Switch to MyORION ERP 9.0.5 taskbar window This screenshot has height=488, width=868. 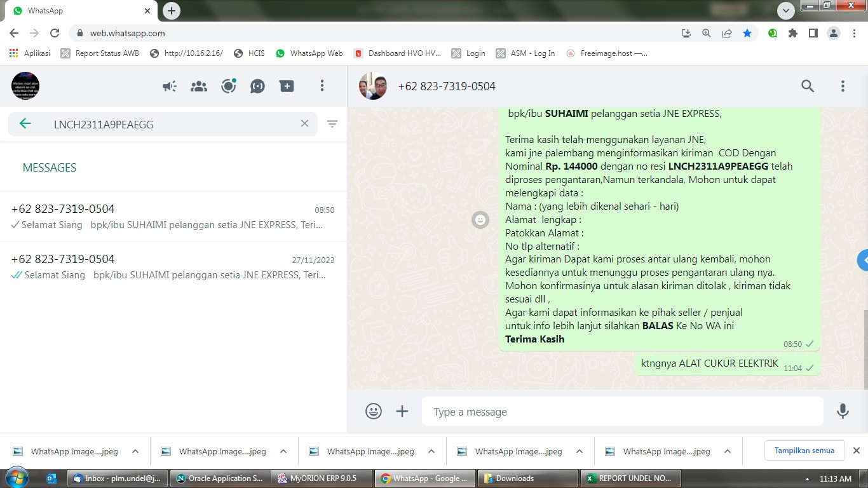coord(323,478)
